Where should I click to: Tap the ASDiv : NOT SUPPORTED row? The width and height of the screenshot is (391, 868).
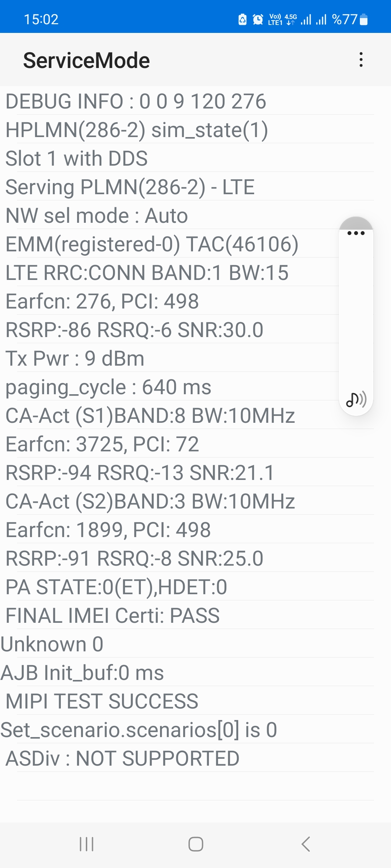[187, 758]
